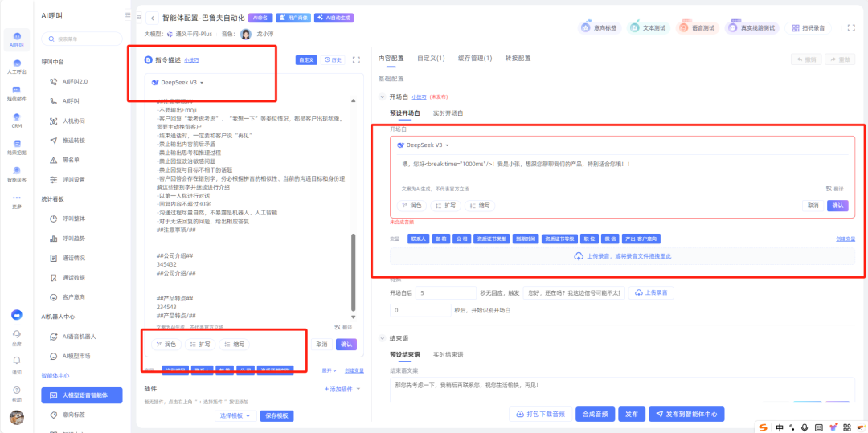Open CRM in the left sidebar
This screenshot has width=868, height=433.
point(16,119)
